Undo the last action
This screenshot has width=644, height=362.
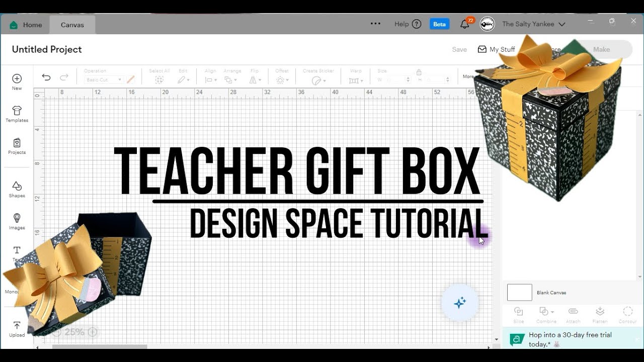click(x=46, y=77)
